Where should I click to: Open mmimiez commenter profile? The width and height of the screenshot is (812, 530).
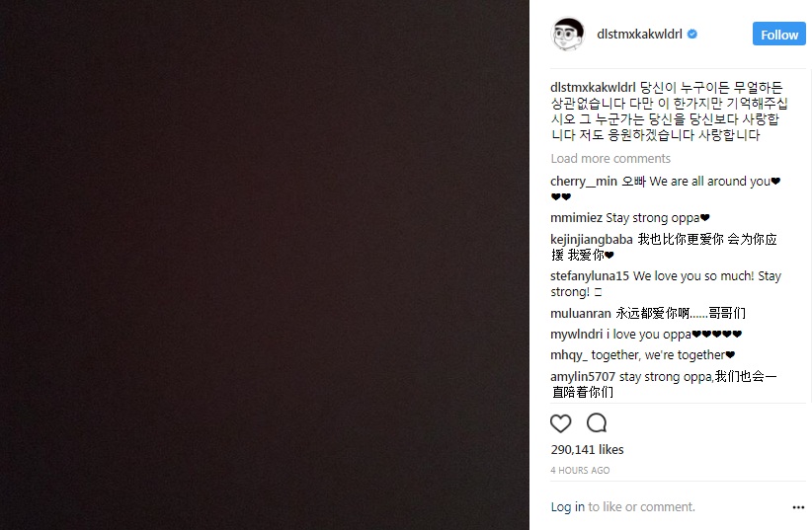(576, 218)
